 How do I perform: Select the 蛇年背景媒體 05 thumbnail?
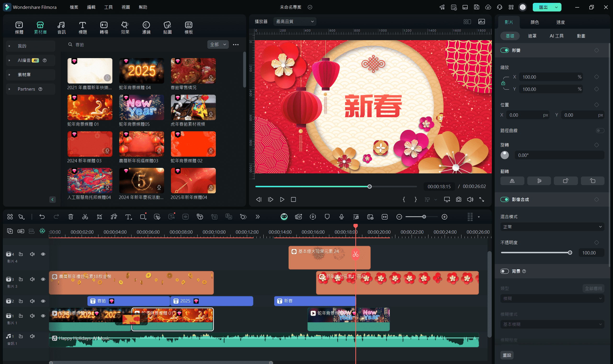tap(142, 107)
